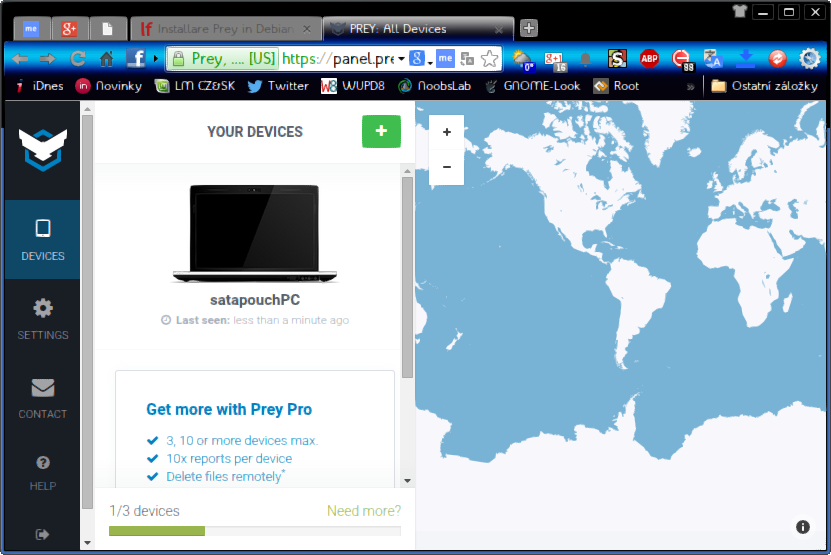The width and height of the screenshot is (831, 555).
Task: Click the Prey shield logo
Action: click(43, 149)
